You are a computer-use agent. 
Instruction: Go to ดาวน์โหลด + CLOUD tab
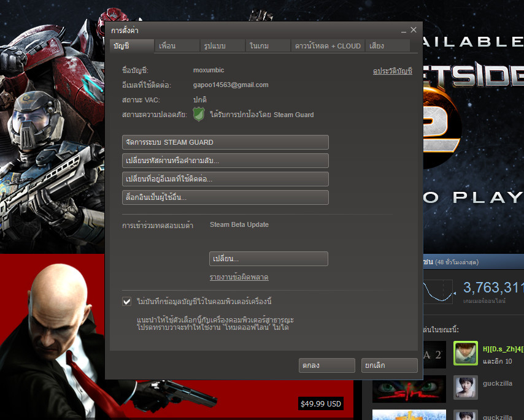coord(328,46)
